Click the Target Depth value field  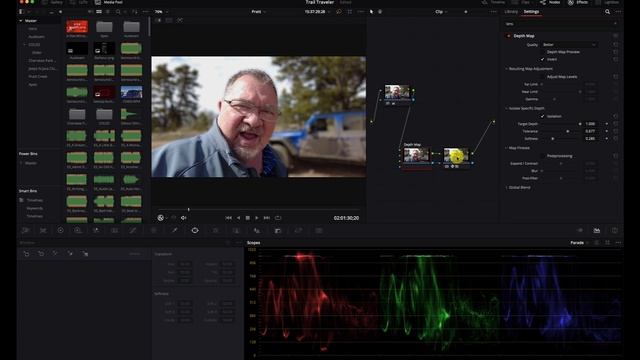[x=591, y=124]
